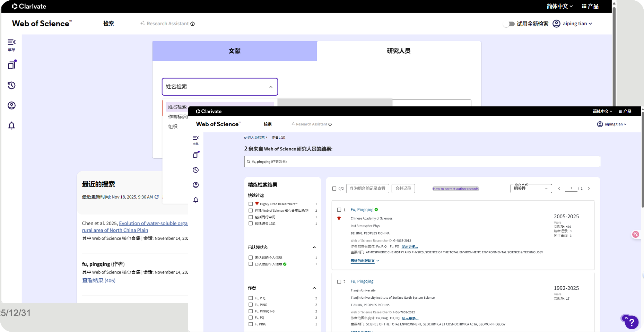Open How to correct author records link
The height and width of the screenshot is (332, 644).
(x=456, y=189)
